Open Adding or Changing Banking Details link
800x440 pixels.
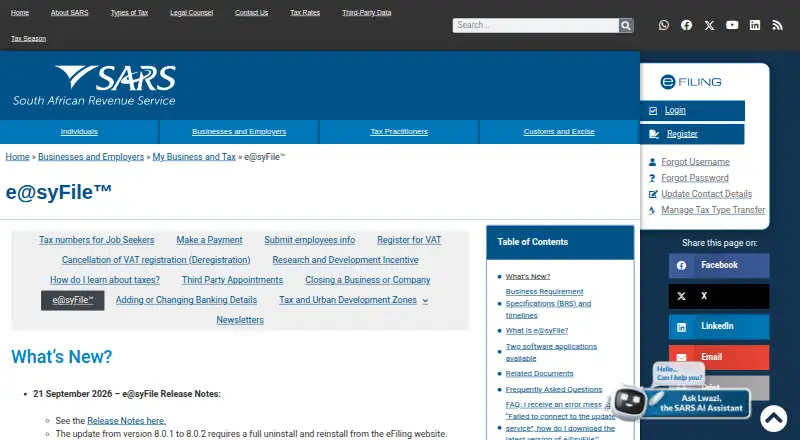point(186,300)
